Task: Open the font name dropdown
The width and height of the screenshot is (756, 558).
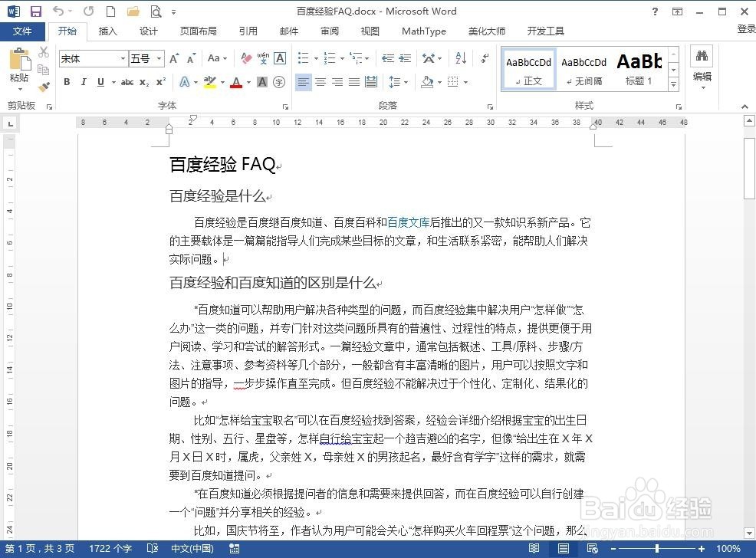Action: (123, 58)
